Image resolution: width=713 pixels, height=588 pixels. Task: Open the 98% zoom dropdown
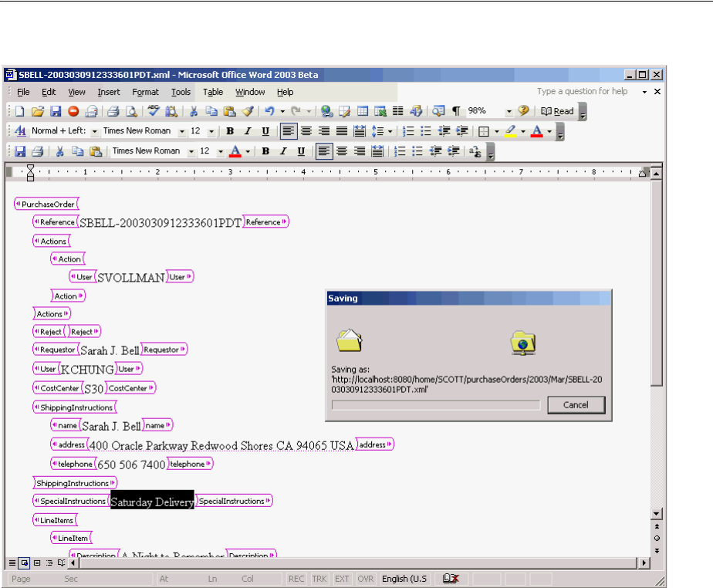(509, 111)
